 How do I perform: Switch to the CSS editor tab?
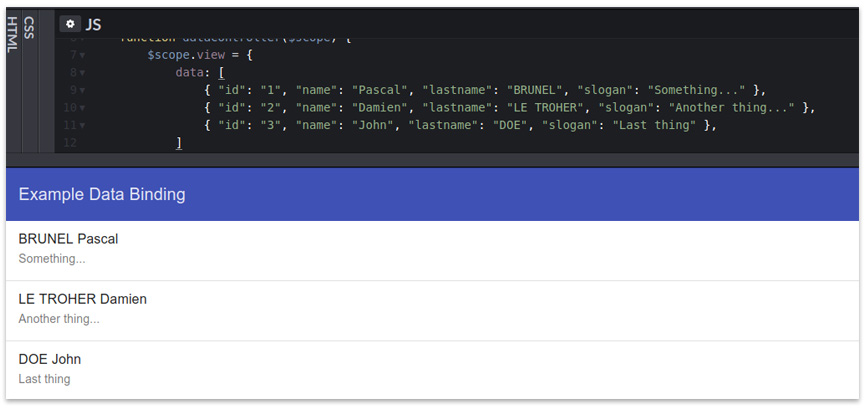pyautogui.click(x=29, y=29)
